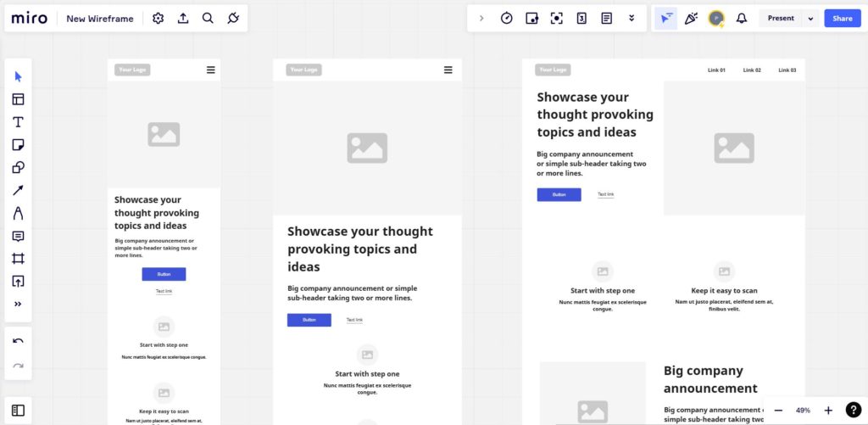Open the Present dropdown arrow
Screen dimensions: 868x425
[810, 19]
